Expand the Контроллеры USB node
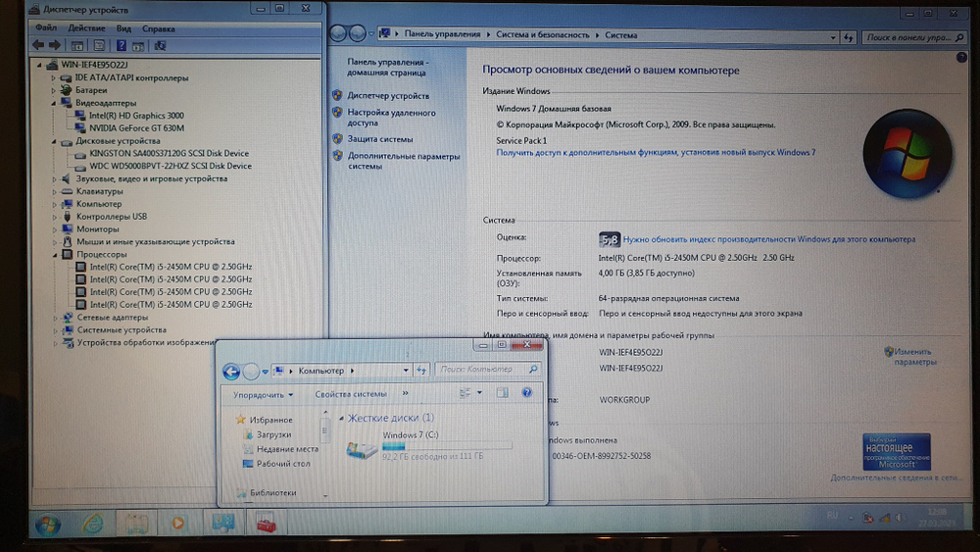This screenshot has width=980, height=552. (54, 217)
